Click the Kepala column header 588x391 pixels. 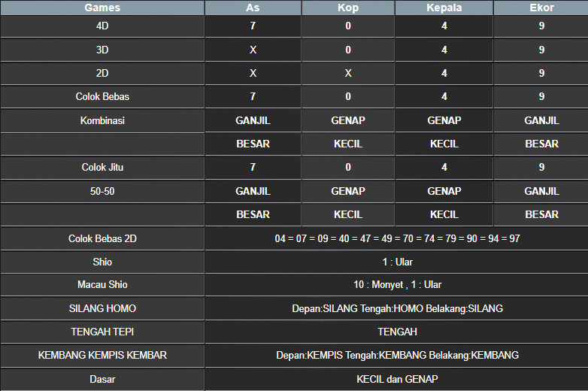click(x=444, y=8)
